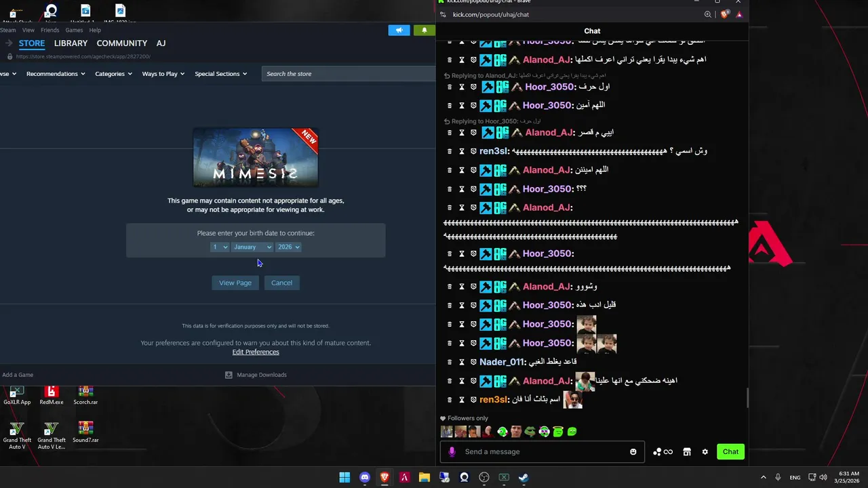Click the Brave Rewards triangle icon
Screen dimensions: 868x488
[739, 14]
